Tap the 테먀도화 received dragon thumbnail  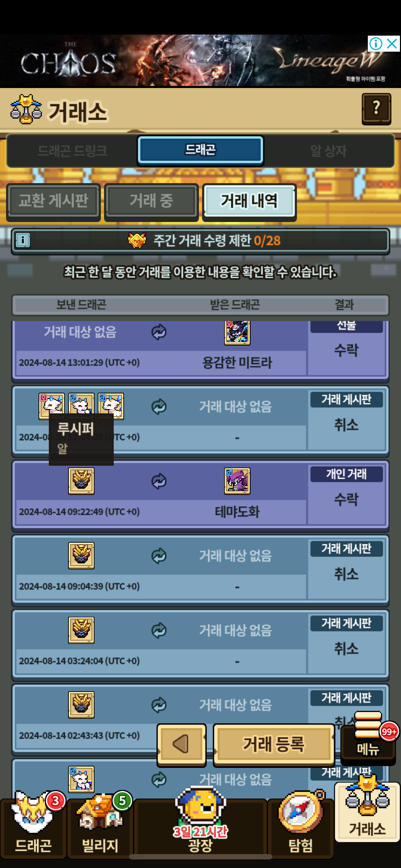(x=237, y=481)
